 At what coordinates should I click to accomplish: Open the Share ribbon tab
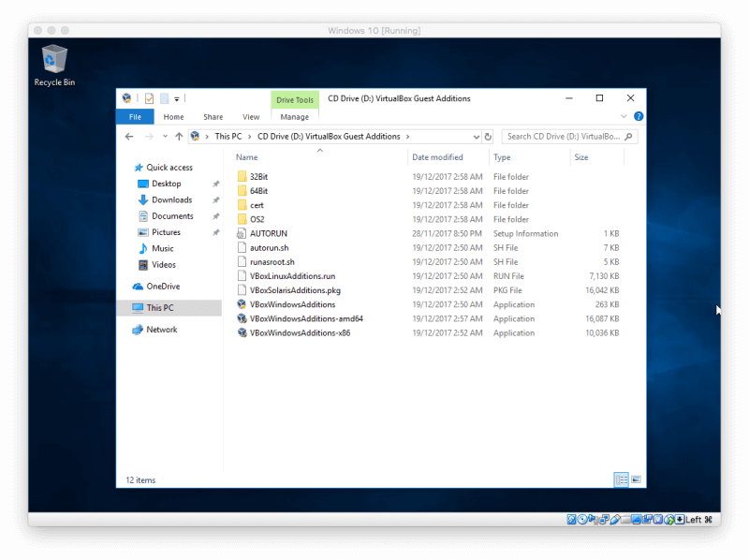click(x=213, y=117)
